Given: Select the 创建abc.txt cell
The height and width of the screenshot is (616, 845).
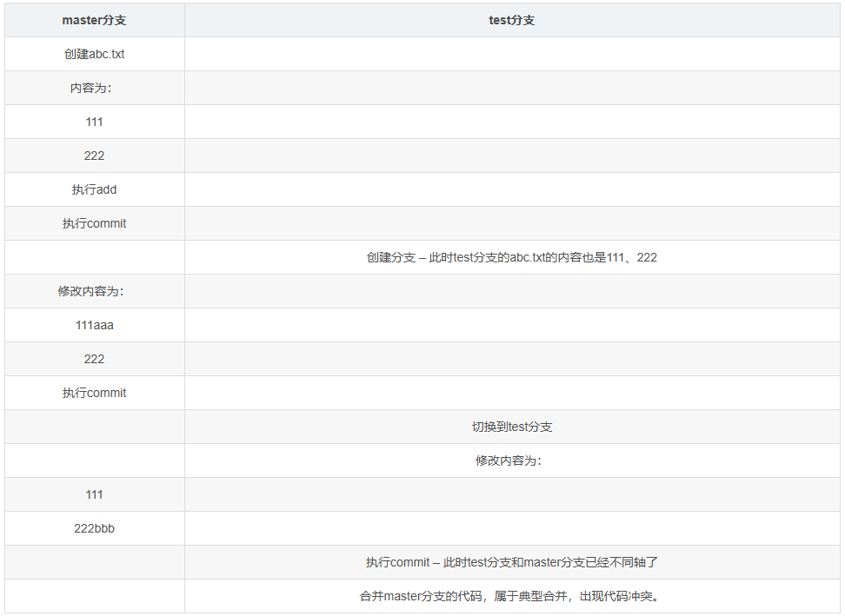Looking at the screenshot, I should (x=94, y=54).
